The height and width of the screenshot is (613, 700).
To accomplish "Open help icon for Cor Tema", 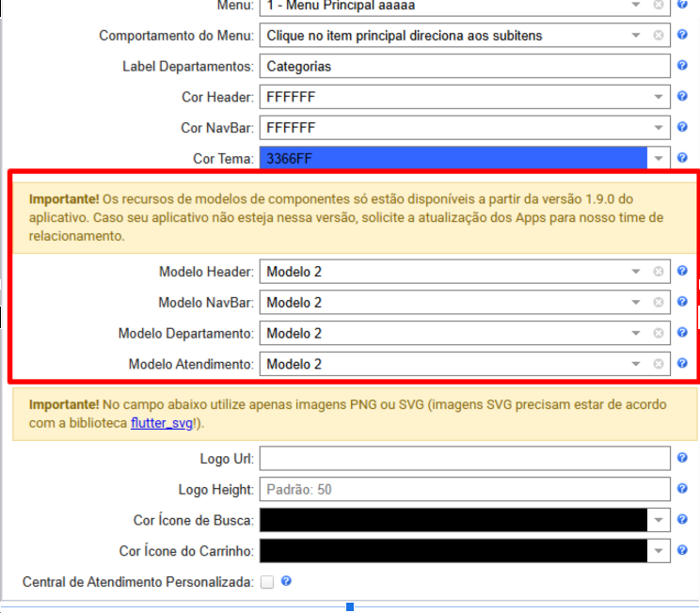I will (682, 158).
